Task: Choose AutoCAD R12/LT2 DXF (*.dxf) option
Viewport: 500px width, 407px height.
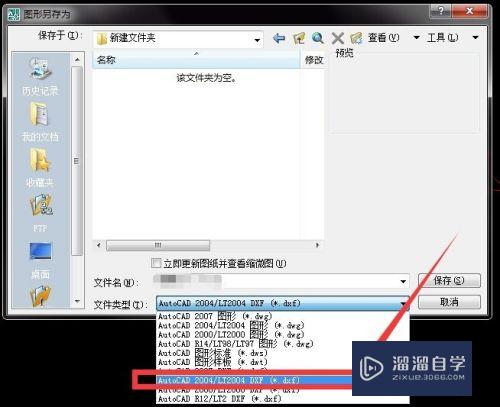Action: point(255,398)
